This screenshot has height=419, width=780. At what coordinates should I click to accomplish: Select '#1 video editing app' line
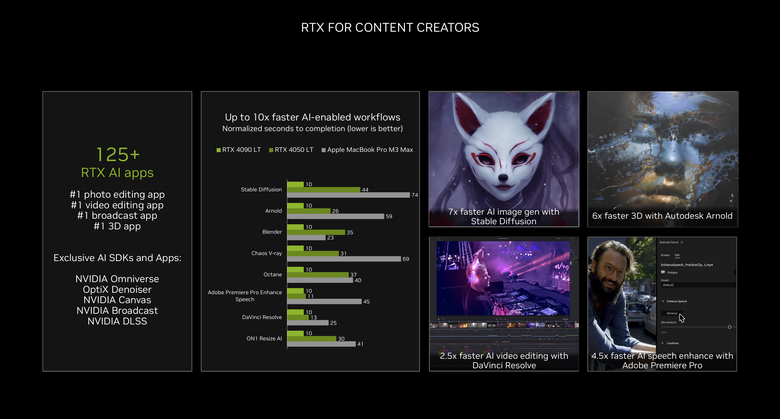click(117, 205)
